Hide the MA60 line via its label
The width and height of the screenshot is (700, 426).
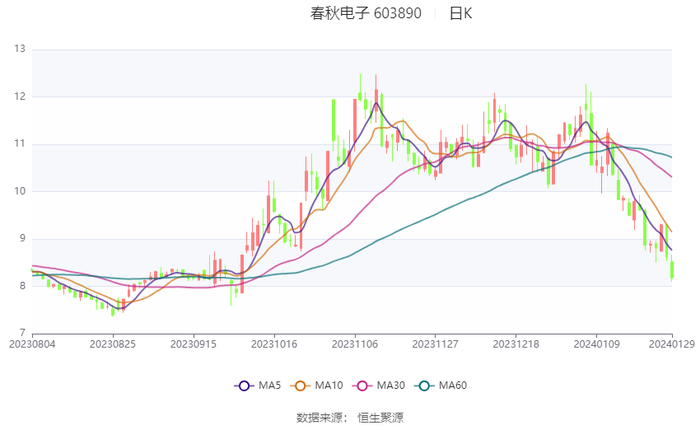click(453, 385)
